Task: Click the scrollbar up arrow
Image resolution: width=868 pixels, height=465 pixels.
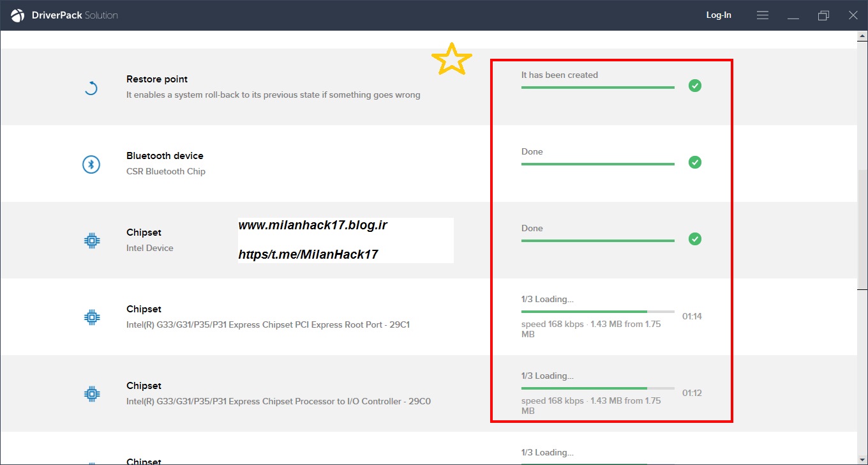Action: click(x=862, y=36)
